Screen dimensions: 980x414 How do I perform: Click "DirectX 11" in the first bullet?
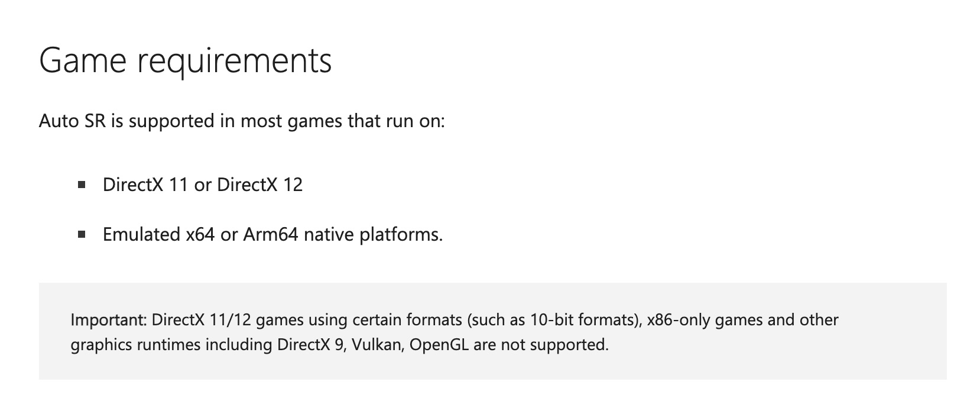pos(145,185)
